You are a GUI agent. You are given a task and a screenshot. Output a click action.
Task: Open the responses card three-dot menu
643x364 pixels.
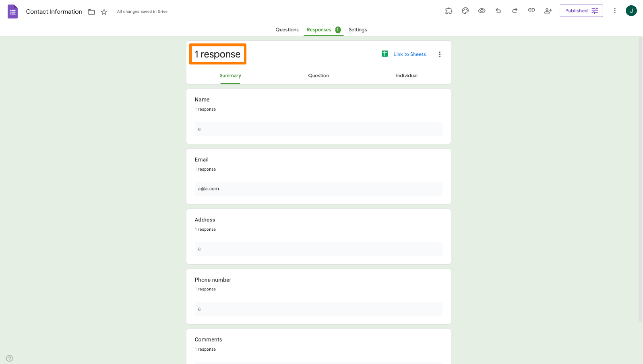point(440,54)
